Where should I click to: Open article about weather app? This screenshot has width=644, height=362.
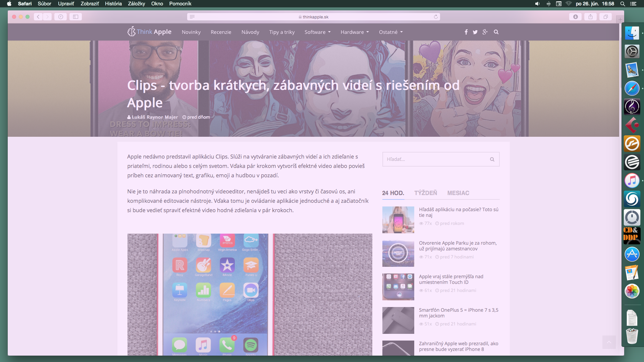pyautogui.click(x=459, y=213)
